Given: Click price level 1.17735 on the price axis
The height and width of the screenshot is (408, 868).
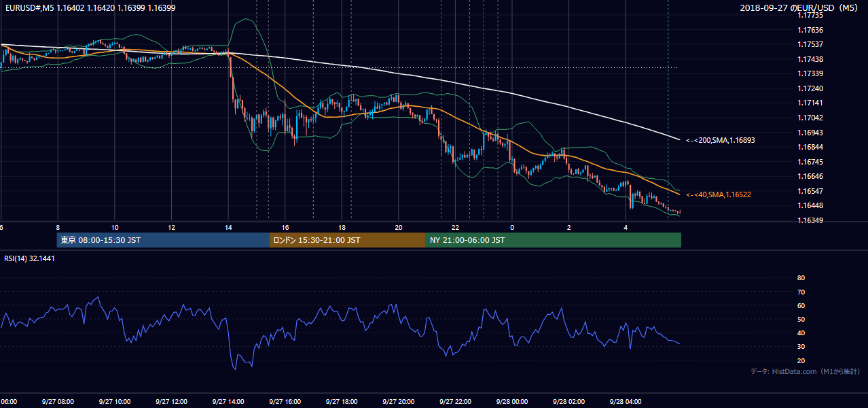Looking at the screenshot, I should pos(810,15).
